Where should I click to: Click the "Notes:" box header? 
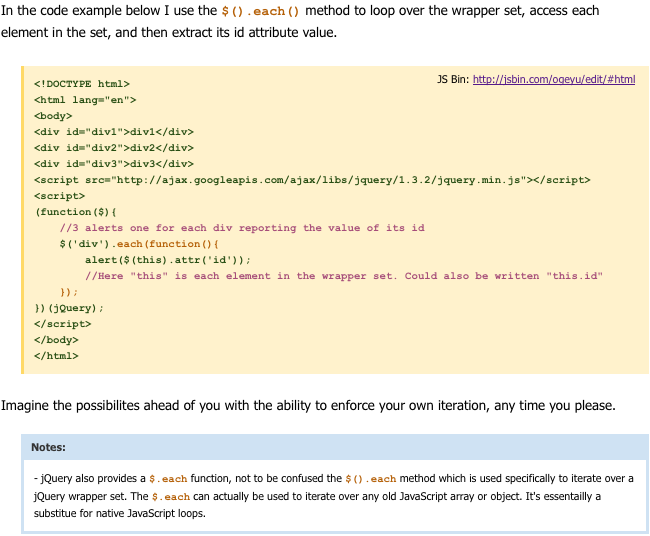click(x=50, y=447)
